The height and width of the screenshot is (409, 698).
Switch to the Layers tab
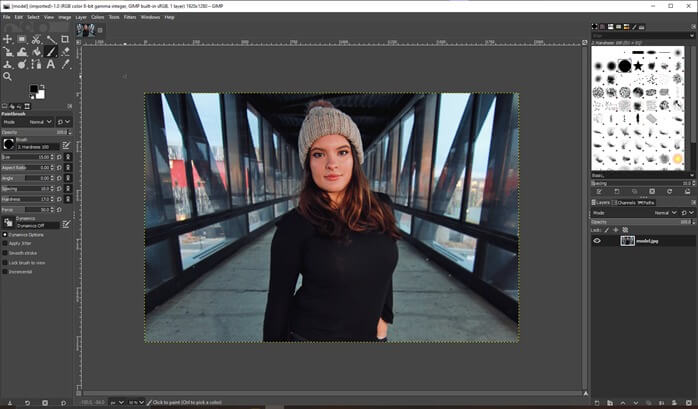[601, 202]
